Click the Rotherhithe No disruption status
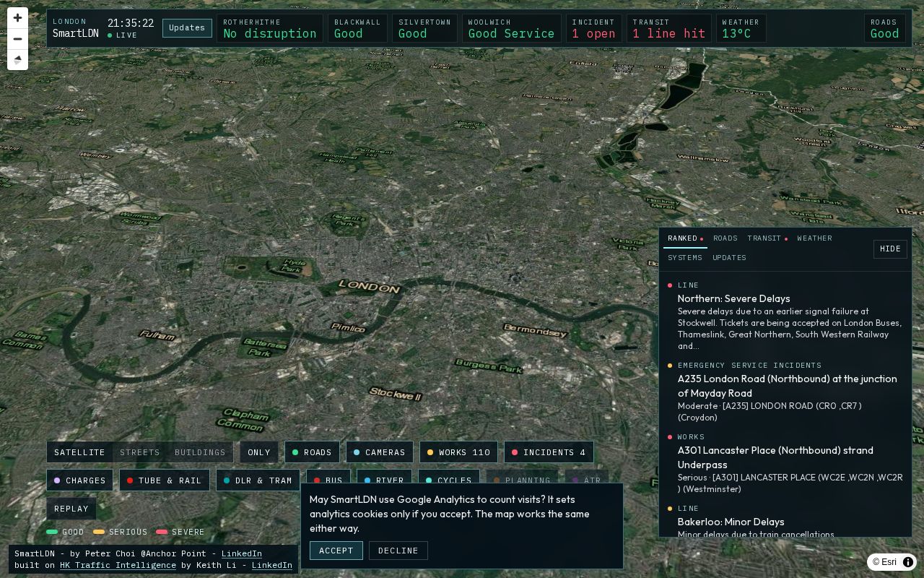The image size is (924, 578). tap(270, 29)
